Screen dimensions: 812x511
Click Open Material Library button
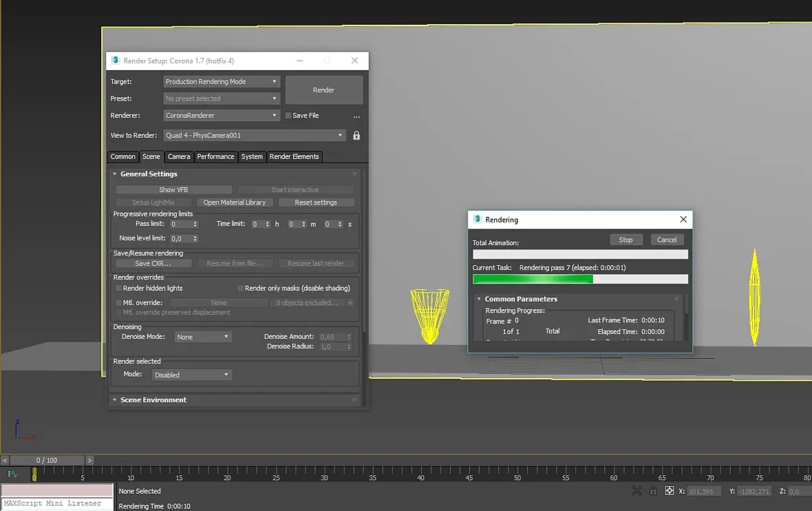[x=235, y=202]
